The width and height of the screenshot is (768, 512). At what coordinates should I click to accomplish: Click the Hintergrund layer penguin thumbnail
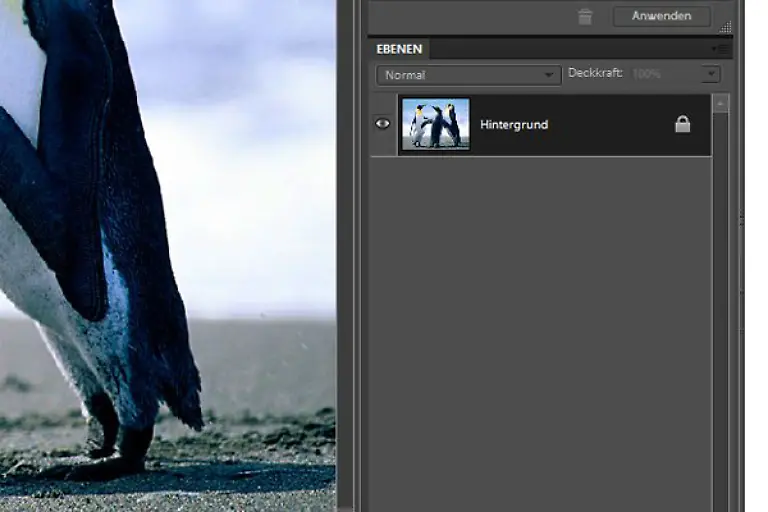point(436,124)
